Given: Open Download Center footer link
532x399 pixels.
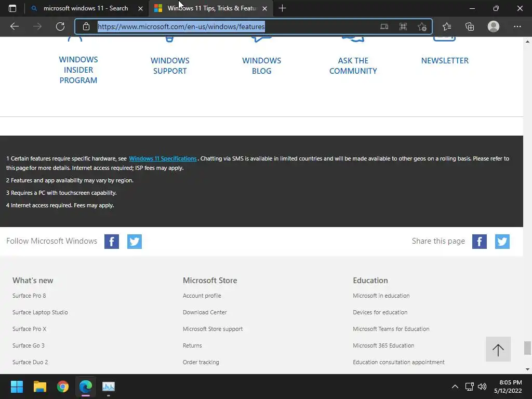Looking at the screenshot, I should click(205, 312).
